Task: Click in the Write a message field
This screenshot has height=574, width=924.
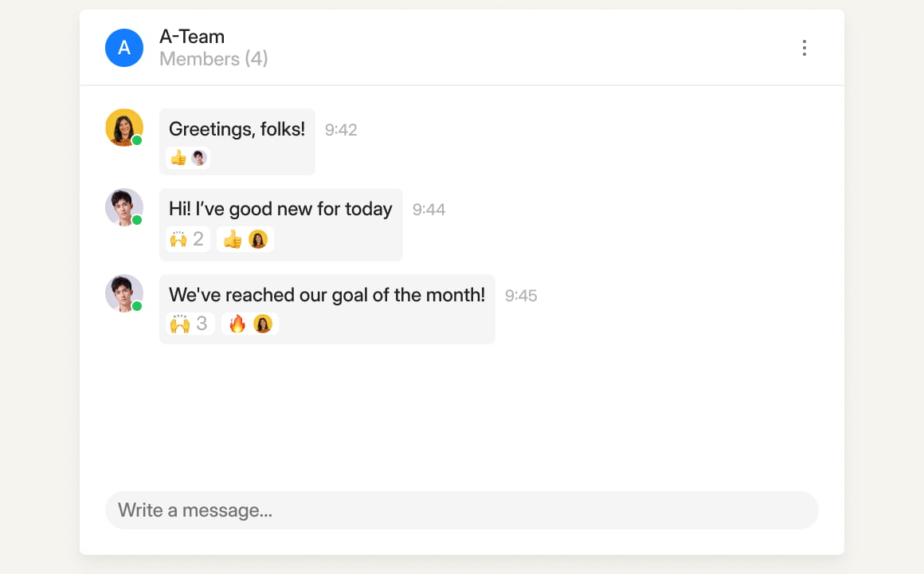Action: (461, 510)
